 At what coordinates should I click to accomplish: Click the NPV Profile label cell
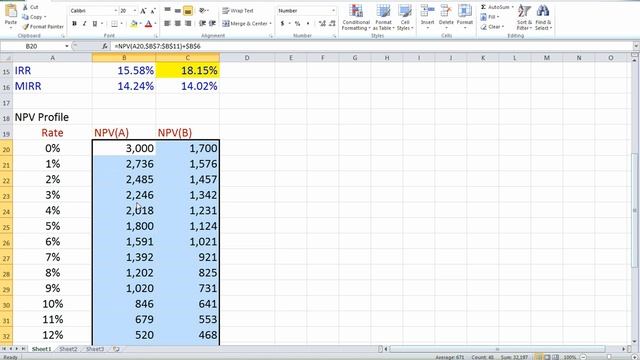coord(52,117)
